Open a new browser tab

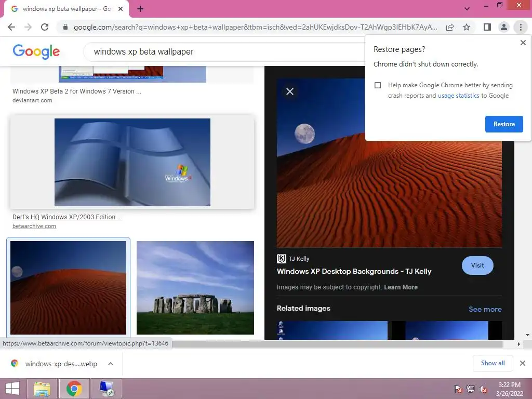(x=140, y=9)
